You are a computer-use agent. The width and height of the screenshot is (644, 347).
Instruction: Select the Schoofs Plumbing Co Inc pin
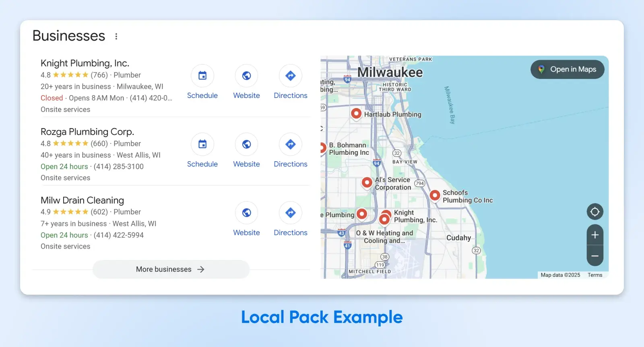(x=435, y=195)
